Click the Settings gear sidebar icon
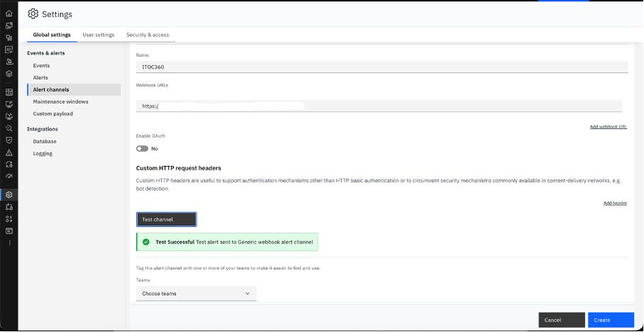The height and width of the screenshot is (332, 644). [x=9, y=194]
